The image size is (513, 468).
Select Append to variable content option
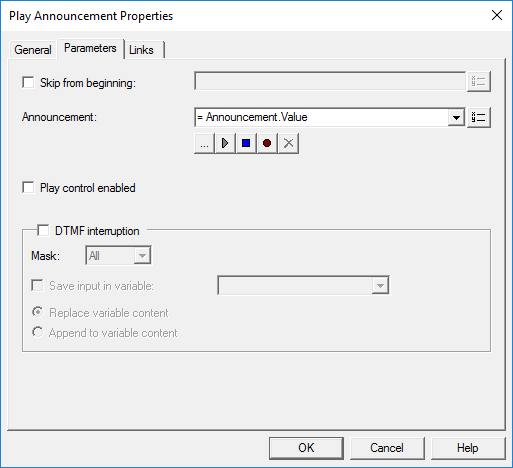[x=37, y=332]
